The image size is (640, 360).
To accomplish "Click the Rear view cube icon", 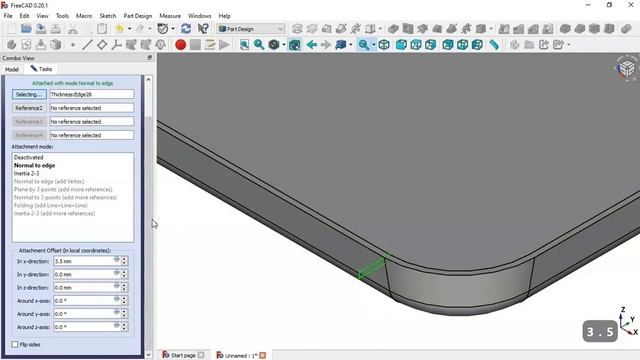I will coord(448,44).
